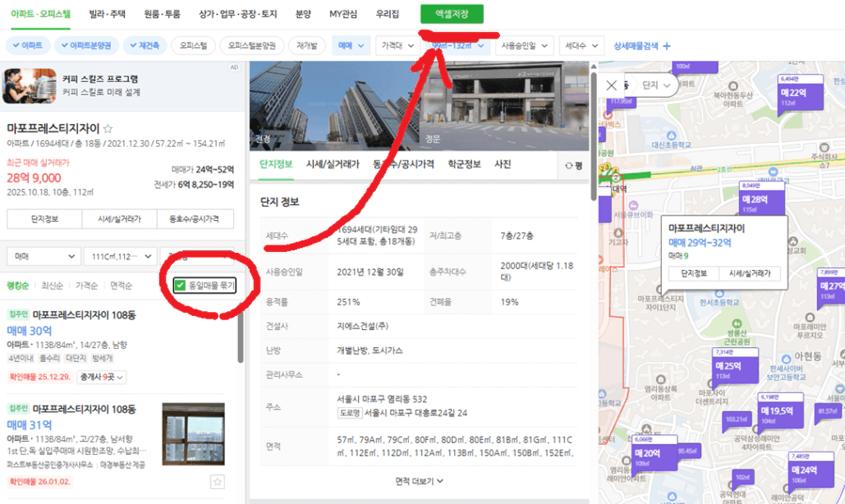Open the 단지 dropdown on the map
The width and height of the screenshot is (845, 504).
656,85
